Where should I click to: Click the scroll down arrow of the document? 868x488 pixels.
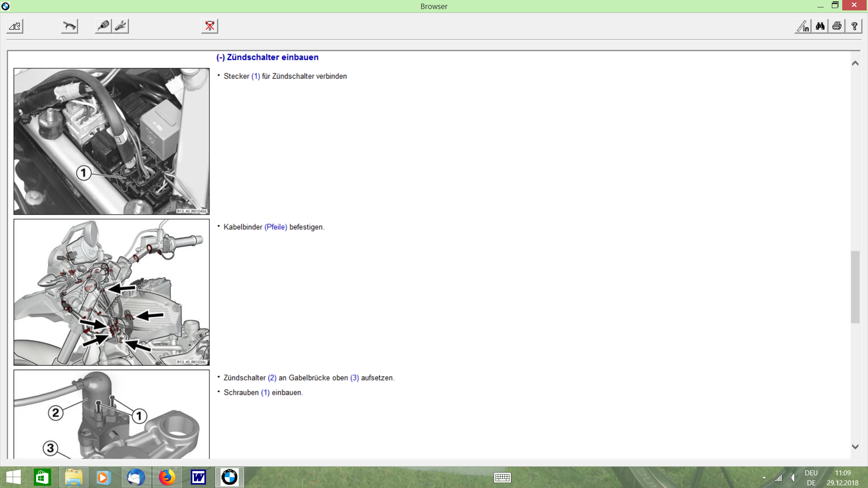point(855,446)
